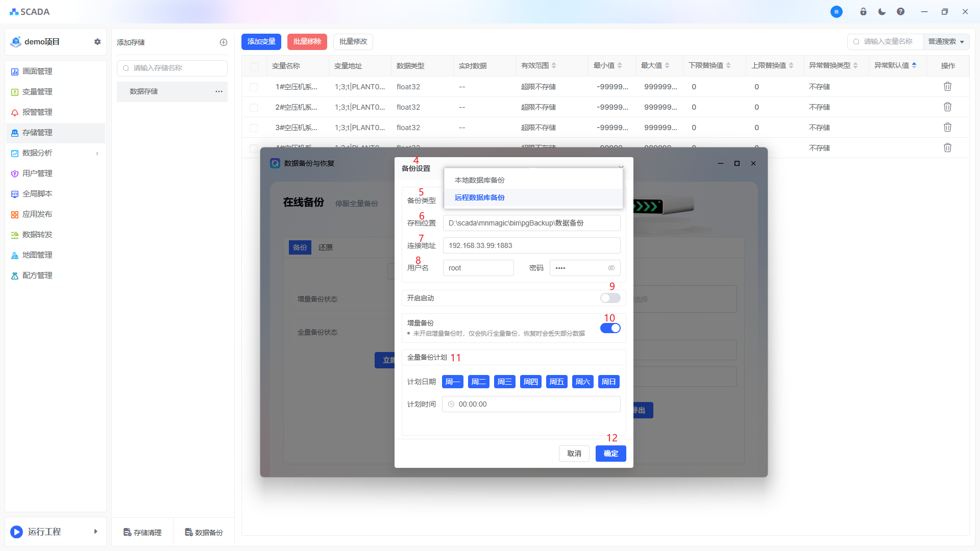This screenshot has width=980, height=551.
Task: Delete the 1#空压机 variable row
Action: click(947, 87)
